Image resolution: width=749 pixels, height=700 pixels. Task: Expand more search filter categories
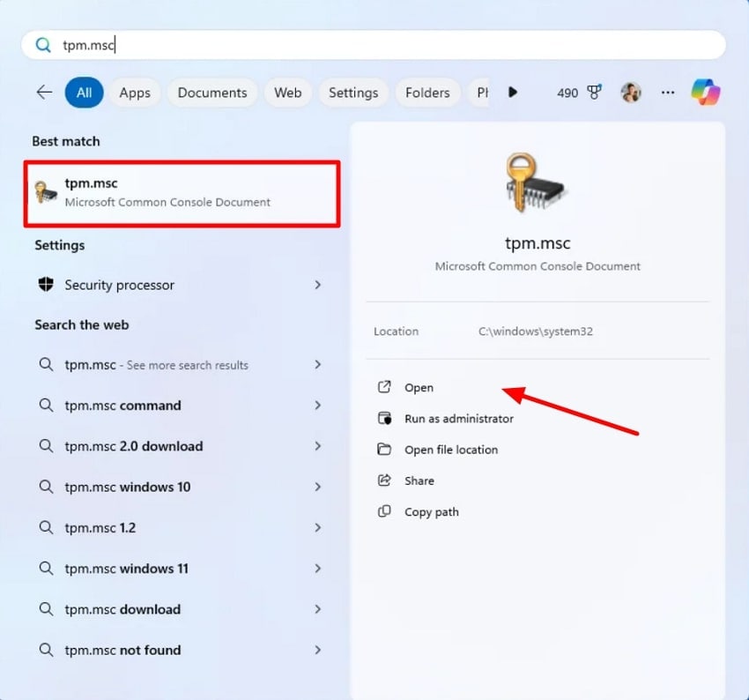click(x=513, y=92)
